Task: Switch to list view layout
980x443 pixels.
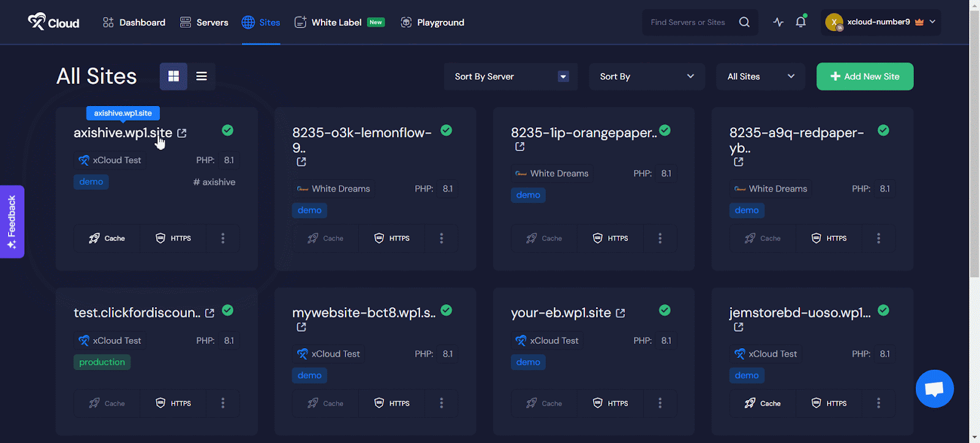Action: tap(202, 76)
